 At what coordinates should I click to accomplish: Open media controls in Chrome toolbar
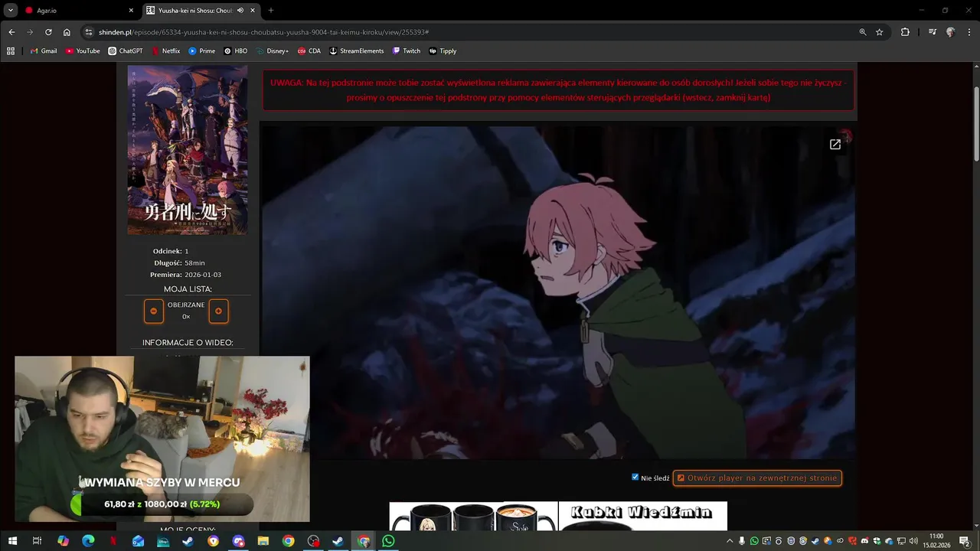point(932,32)
